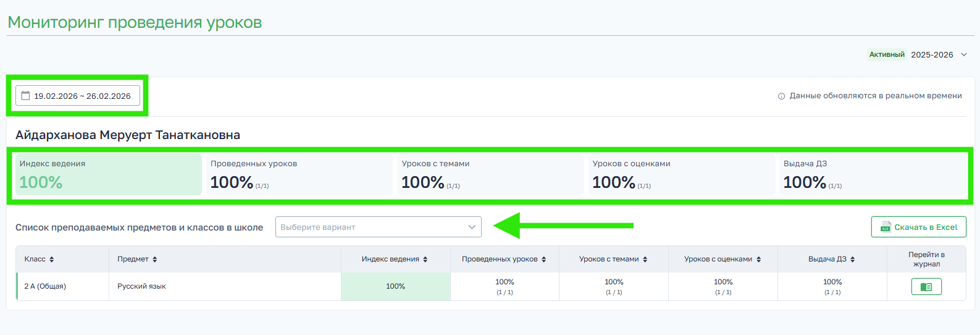
Task: Open the date range picker 19.02.2026 ~ 26.02.2026
Action: pos(78,96)
